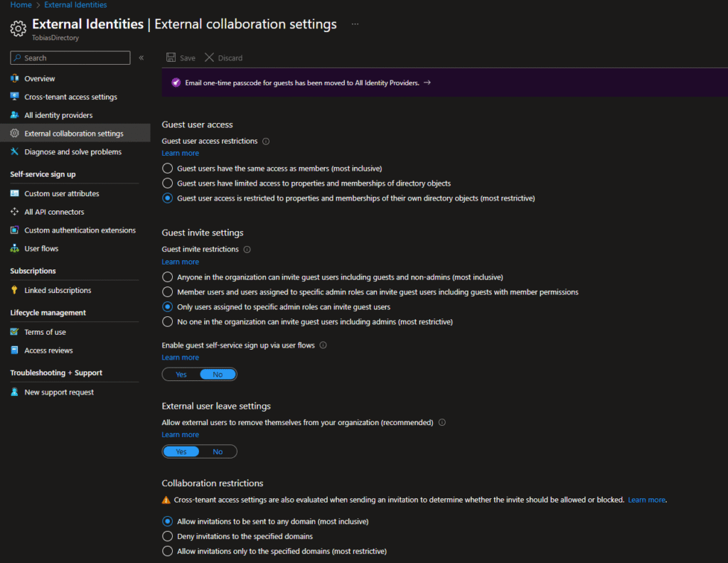Follow the arrow on the one-time passcode banner

pyautogui.click(x=427, y=82)
